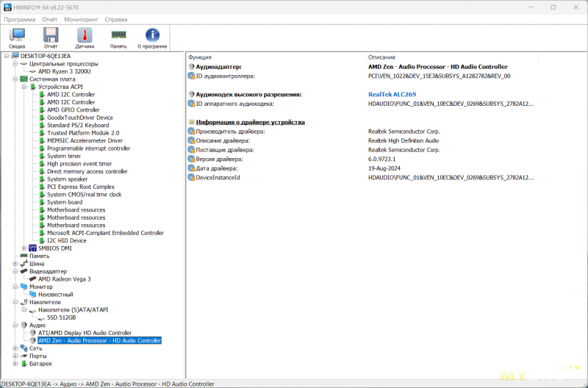Click the icon next to SMBIOS DMI
The width and height of the screenshot is (588, 388).
[32, 248]
